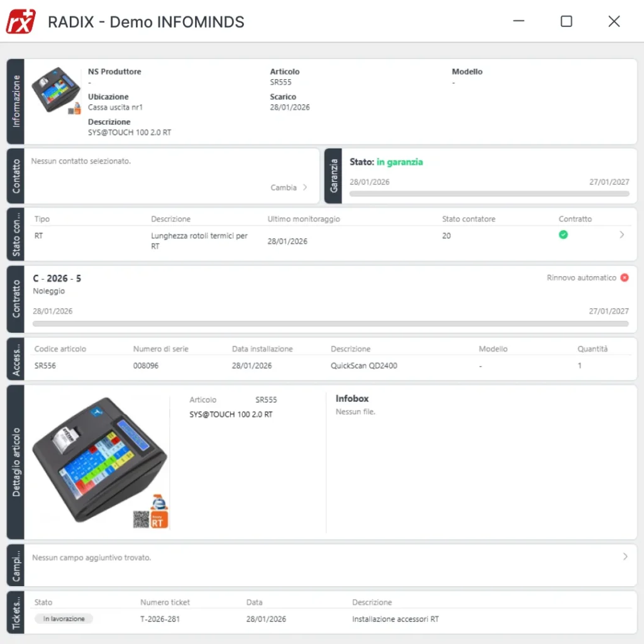Click the orange RT badge on product image
Screen dimensions: 644x644
pyautogui.click(x=160, y=519)
